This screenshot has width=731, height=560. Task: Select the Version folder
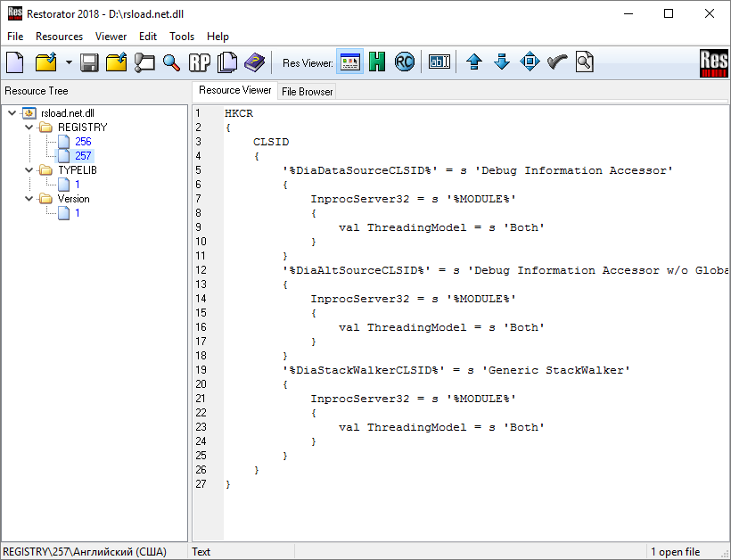74,199
